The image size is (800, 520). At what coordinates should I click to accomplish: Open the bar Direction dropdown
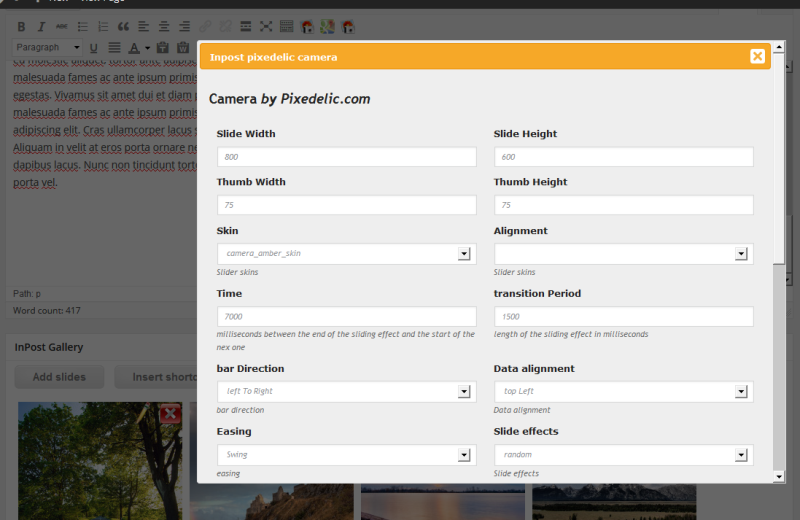[x=346, y=391]
